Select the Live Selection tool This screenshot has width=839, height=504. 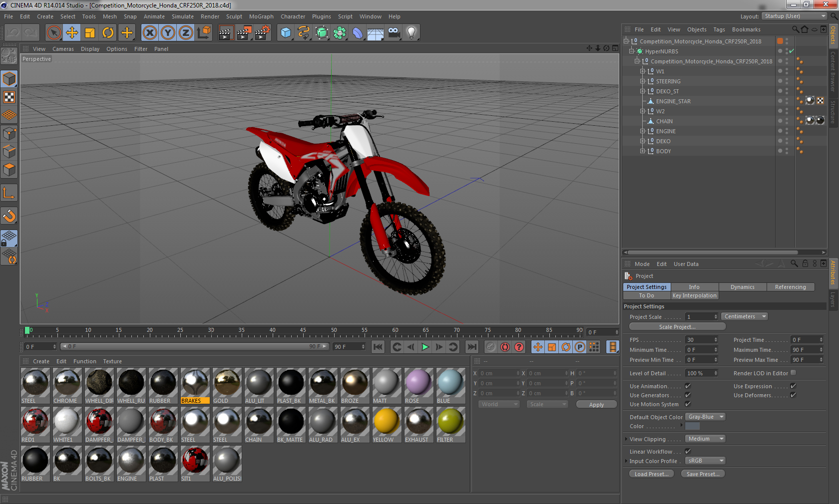click(x=53, y=33)
